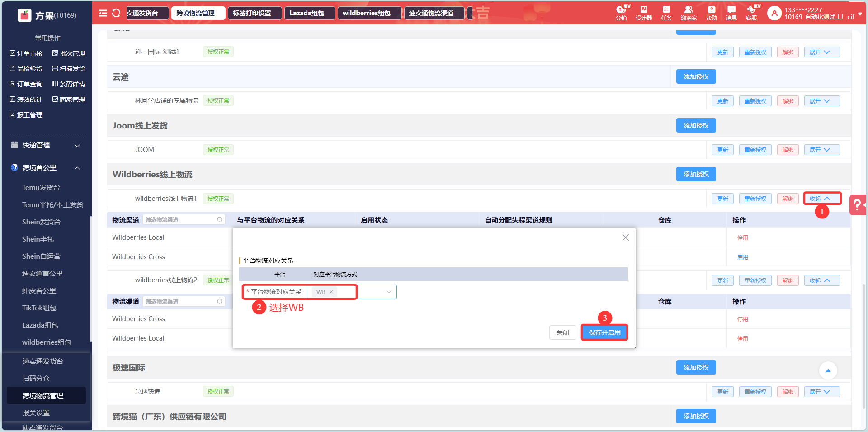This screenshot has width=868, height=432.
Task: Open Temu发货台 in the sidebar
Action: tap(41, 188)
